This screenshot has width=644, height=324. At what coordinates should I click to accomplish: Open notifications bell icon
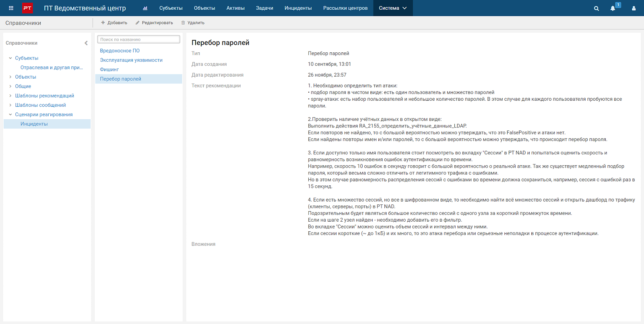coord(613,8)
